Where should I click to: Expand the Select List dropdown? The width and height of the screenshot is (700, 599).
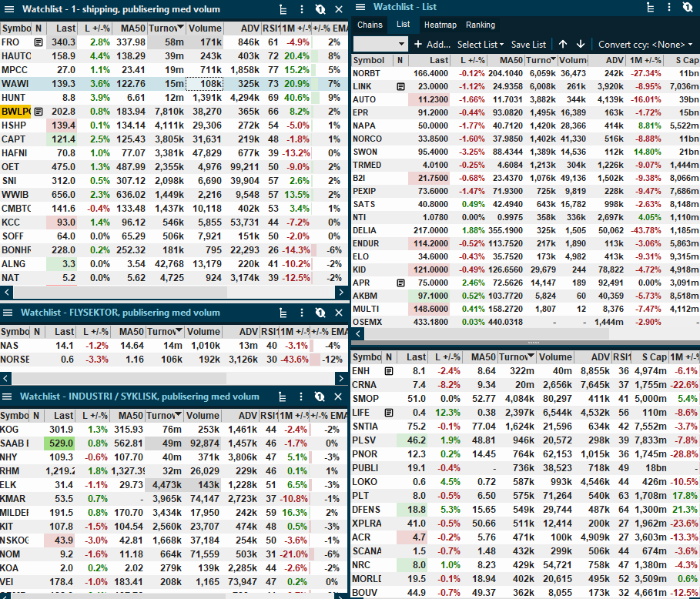point(481,44)
